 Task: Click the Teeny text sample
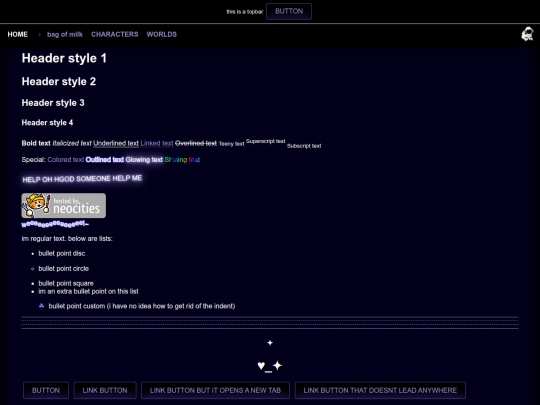(231, 144)
